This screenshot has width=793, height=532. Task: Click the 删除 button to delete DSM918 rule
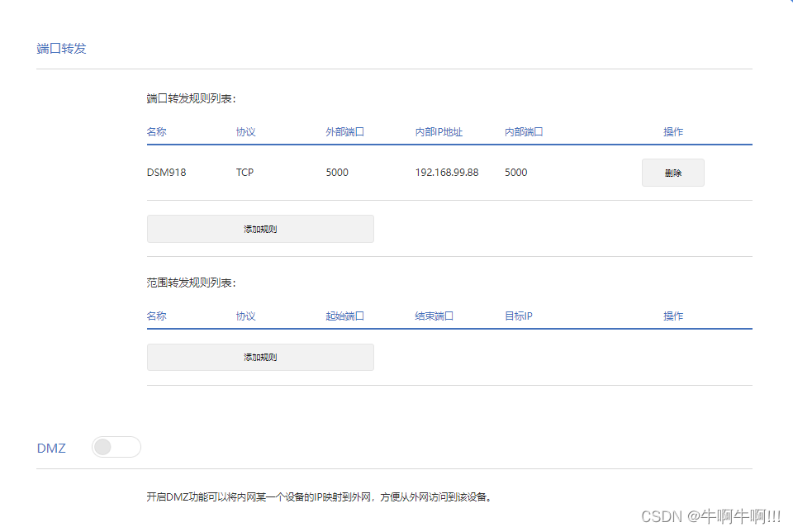(x=672, y=172)
